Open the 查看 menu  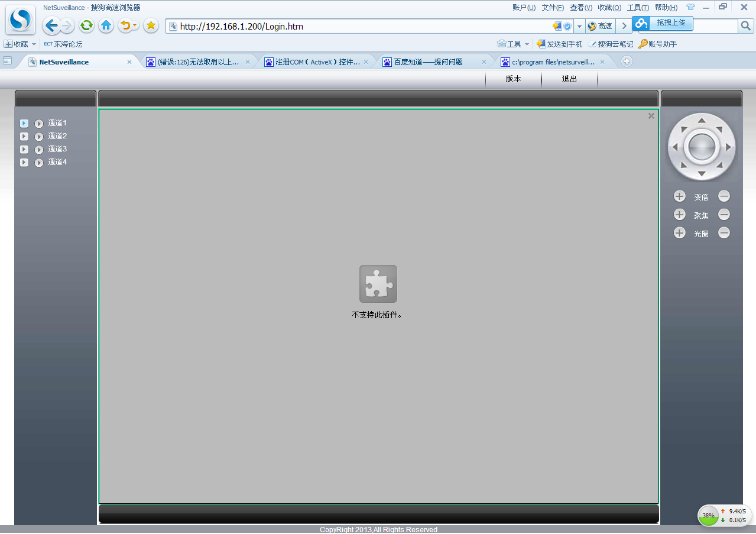coord(580,8)
